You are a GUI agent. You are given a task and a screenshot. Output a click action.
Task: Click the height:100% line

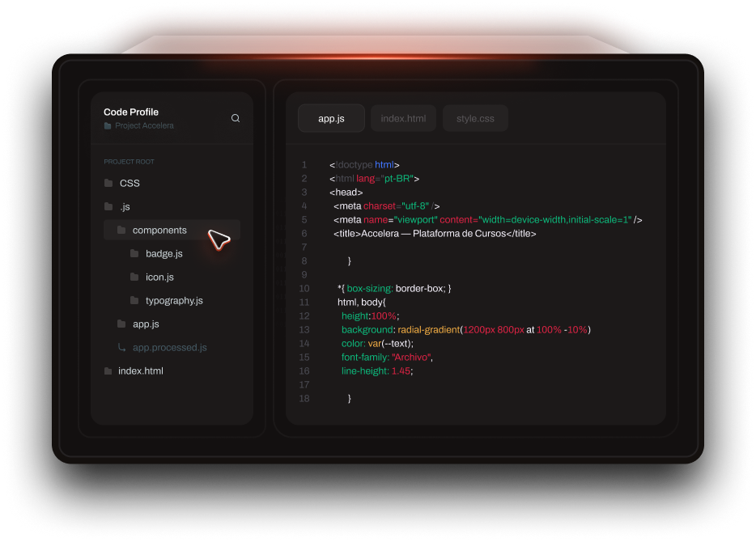[x=370, y=316]
